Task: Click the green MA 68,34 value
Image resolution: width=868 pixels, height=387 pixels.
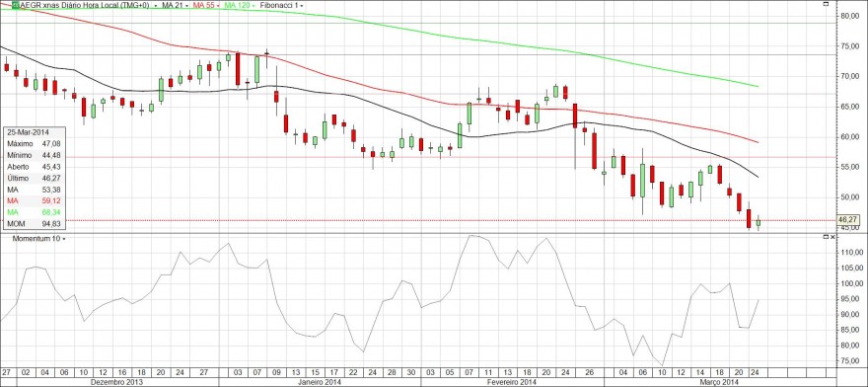Action: tap(50, 212)
